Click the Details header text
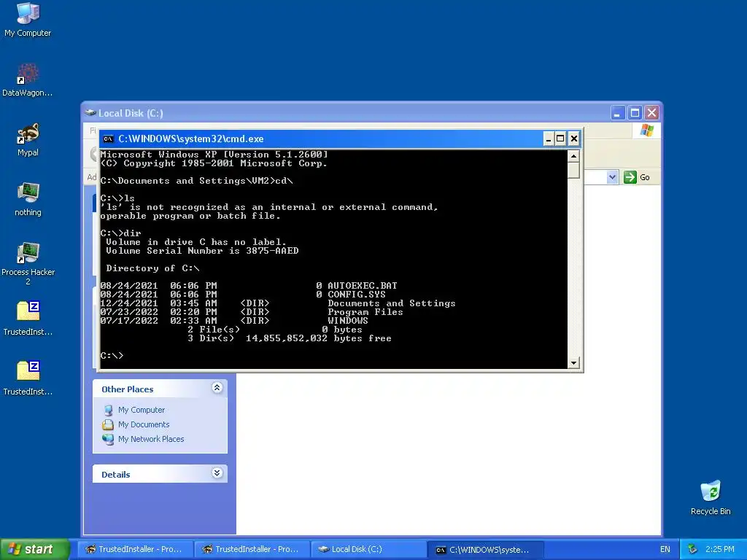Screen dimensions: 747x560 coord(116,475)
